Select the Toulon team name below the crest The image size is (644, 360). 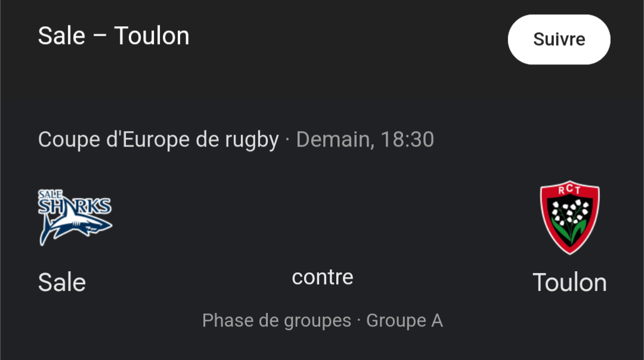pyautogui.click(x=569, y=283)
